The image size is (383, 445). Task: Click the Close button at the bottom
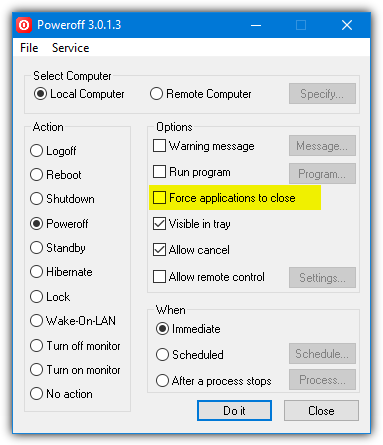(x=321, y=411)
